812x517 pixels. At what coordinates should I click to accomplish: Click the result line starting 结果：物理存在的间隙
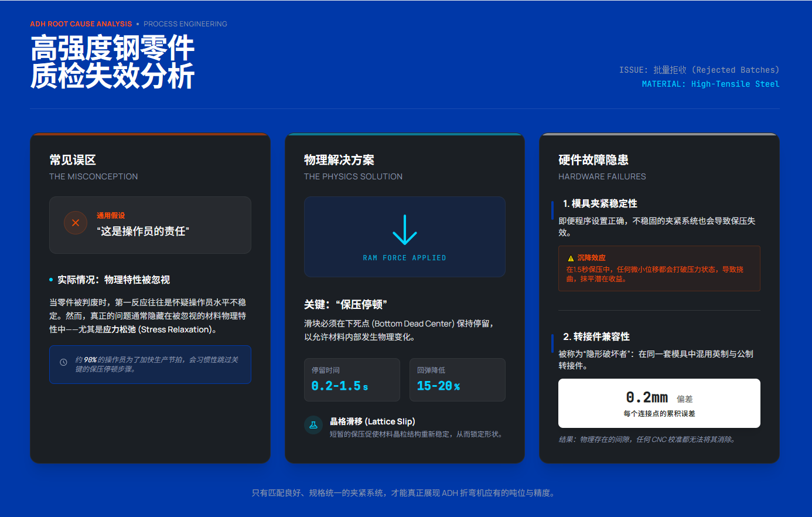(x=647, y=440)
